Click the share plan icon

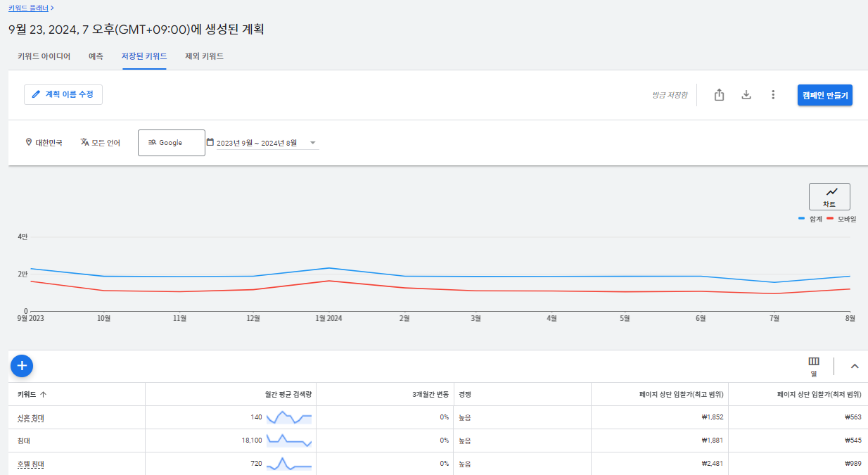click(719, 95)
